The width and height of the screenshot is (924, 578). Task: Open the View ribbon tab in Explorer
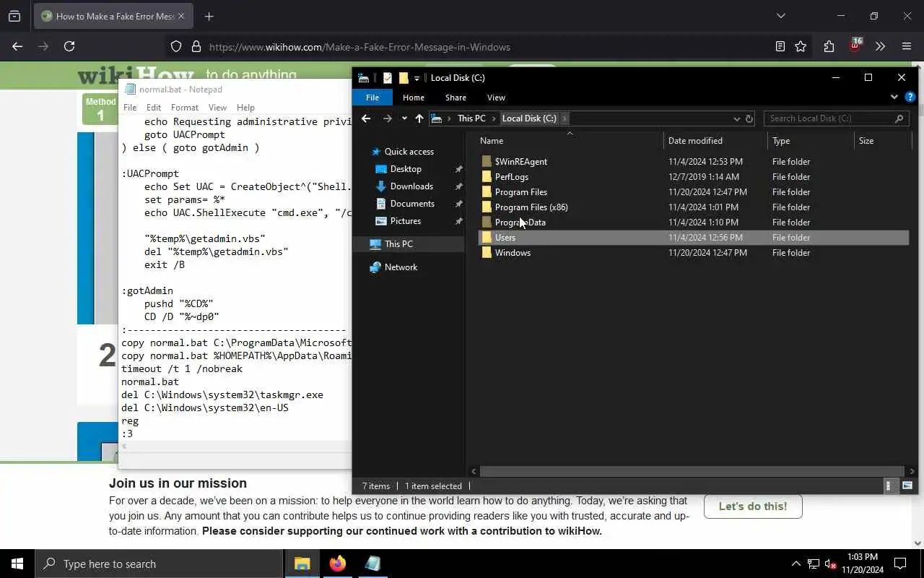496,98
